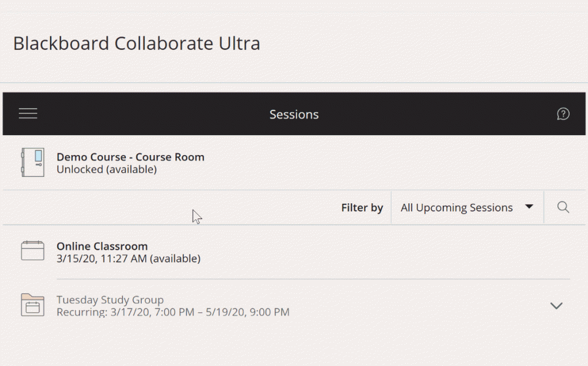The height and width of the screenshot is (366, 588).
Task: Click the filter dropdown arrow triangle
Action: click(x=529, y=207)
